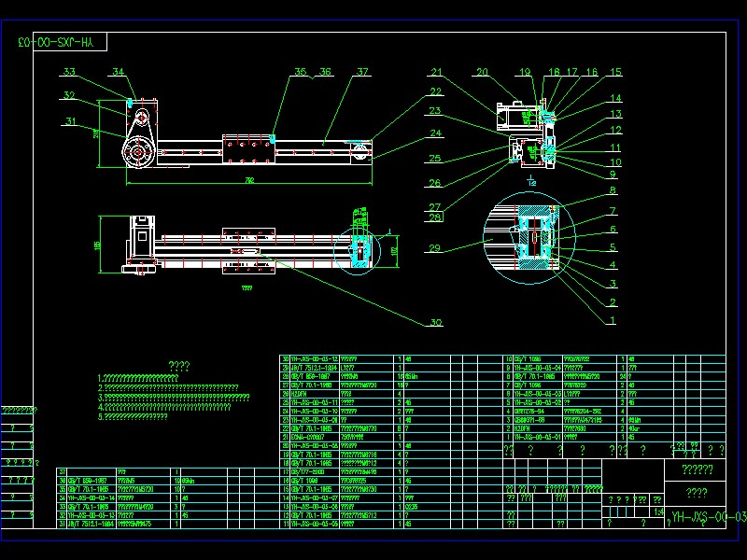Select callout number 7 by the detail view
747x560 pixels.
pyautogui.click(x=613, y=210)
